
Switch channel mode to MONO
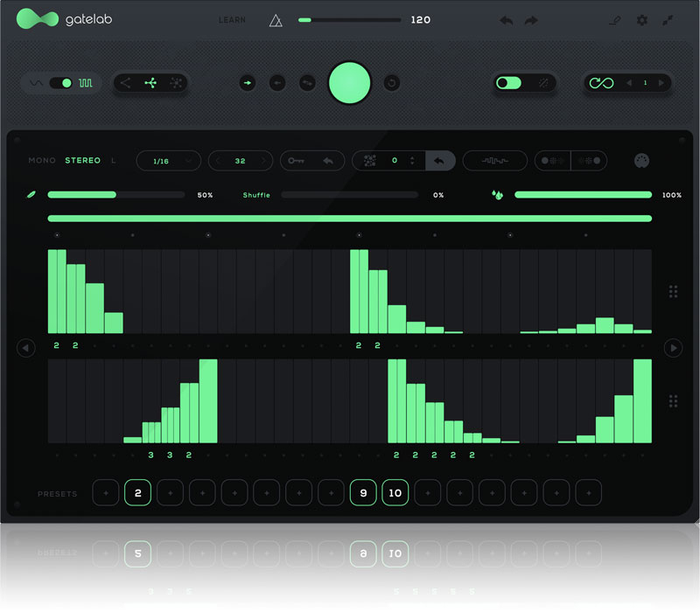(42, 161)
